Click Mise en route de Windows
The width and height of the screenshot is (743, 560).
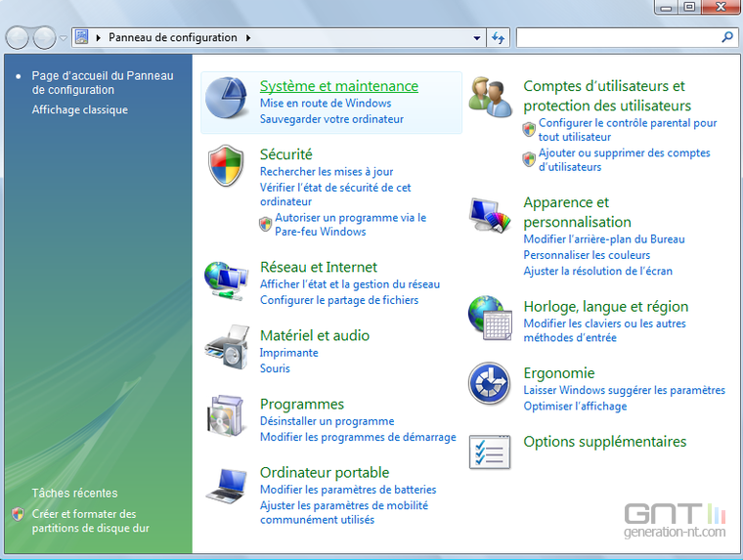326,104
